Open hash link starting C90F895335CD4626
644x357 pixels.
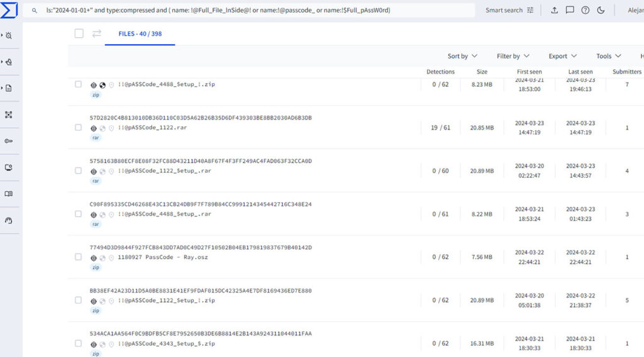(201, 204)
